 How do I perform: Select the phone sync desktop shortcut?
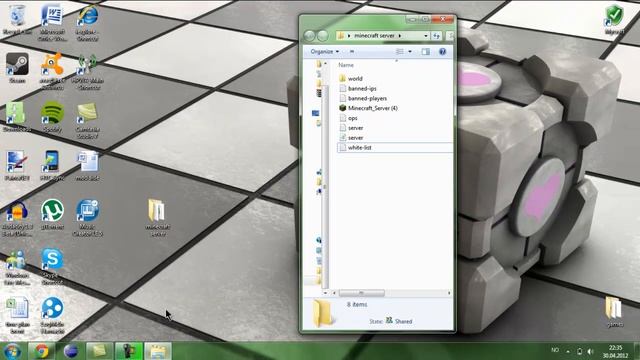tap(52, 165)
